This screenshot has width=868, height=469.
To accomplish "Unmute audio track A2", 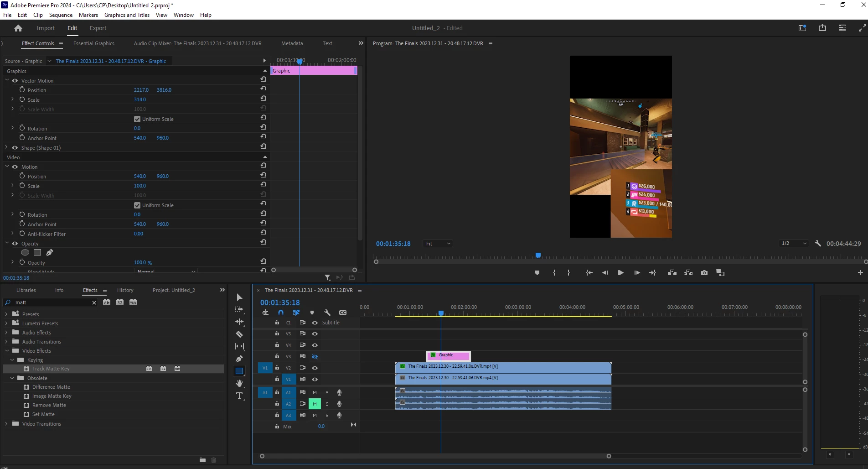I will pyautogui.click(x=315, y=404).
